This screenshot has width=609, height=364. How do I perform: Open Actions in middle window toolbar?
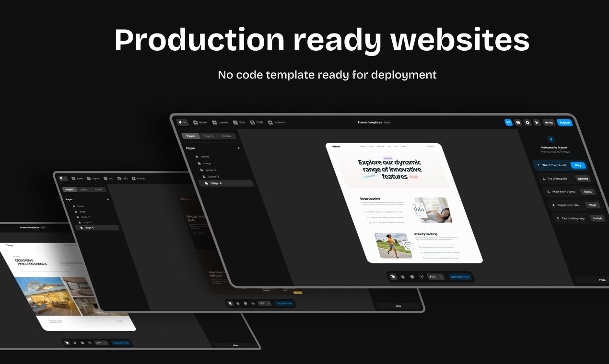click(x=139, y=178)
